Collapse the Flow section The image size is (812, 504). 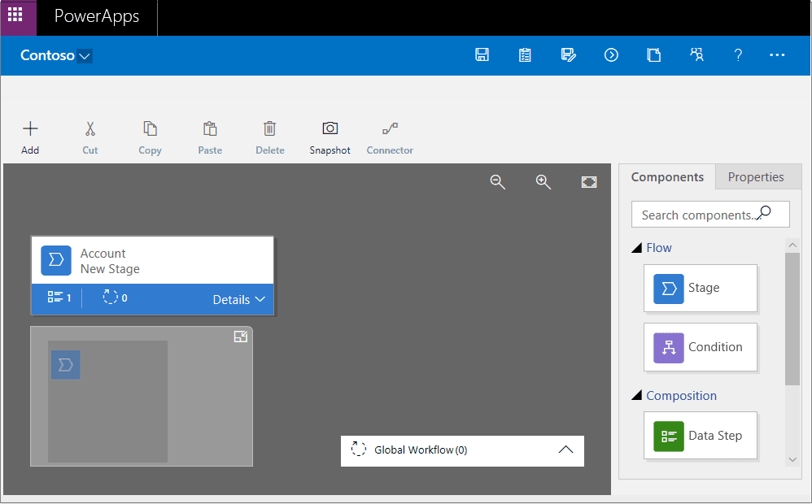pyautogui.click(x=637, y=248)
